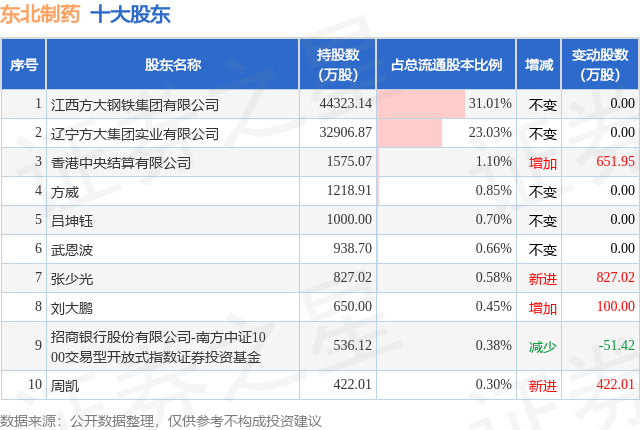Click the 股东名称 column header
This screenshot has height=430, width=640.
[x=173, y=64]
